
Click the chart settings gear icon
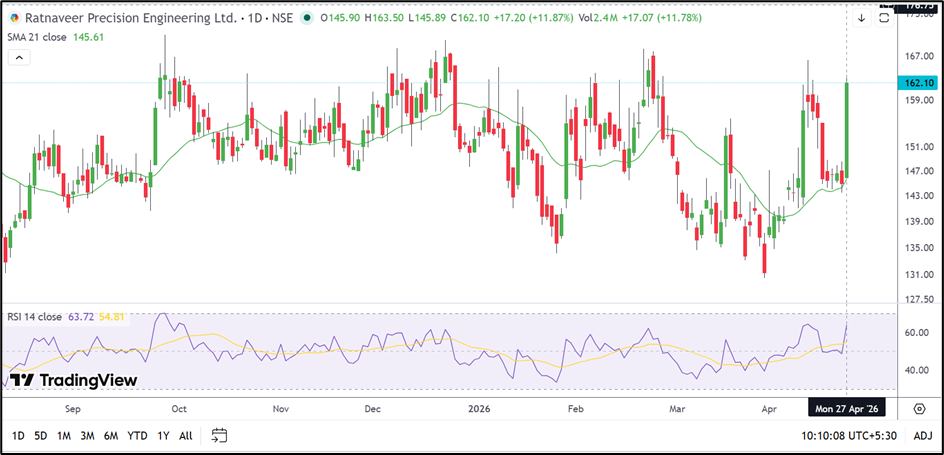click(x=919, y=408)
